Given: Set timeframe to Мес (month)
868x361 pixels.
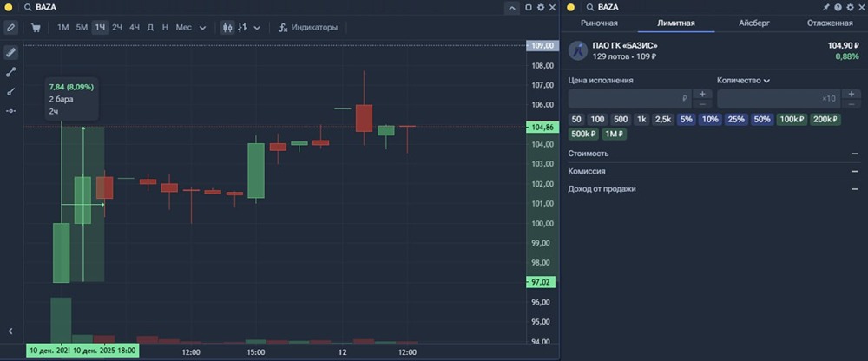Looking at the screenshot, I should point(184,27).
